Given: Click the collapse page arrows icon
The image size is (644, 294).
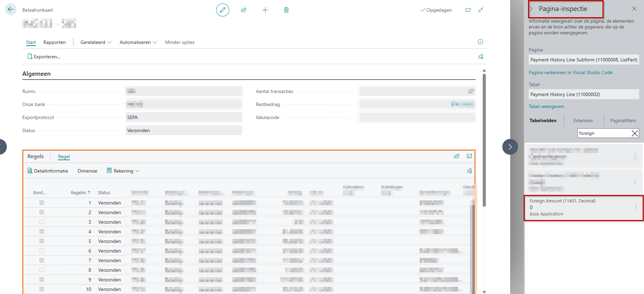Looking at the screenshot, I should point(481,10).
